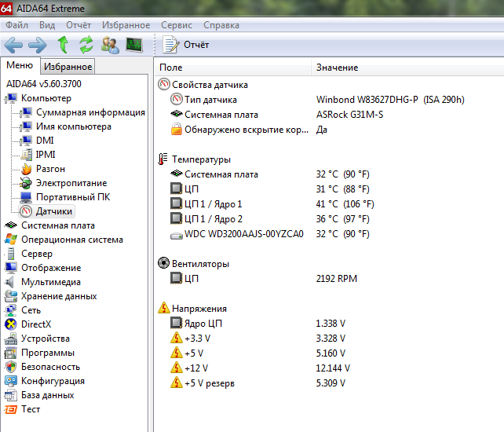Click the Устройства devices icon

pyautogui.click(x=11, y=339)
